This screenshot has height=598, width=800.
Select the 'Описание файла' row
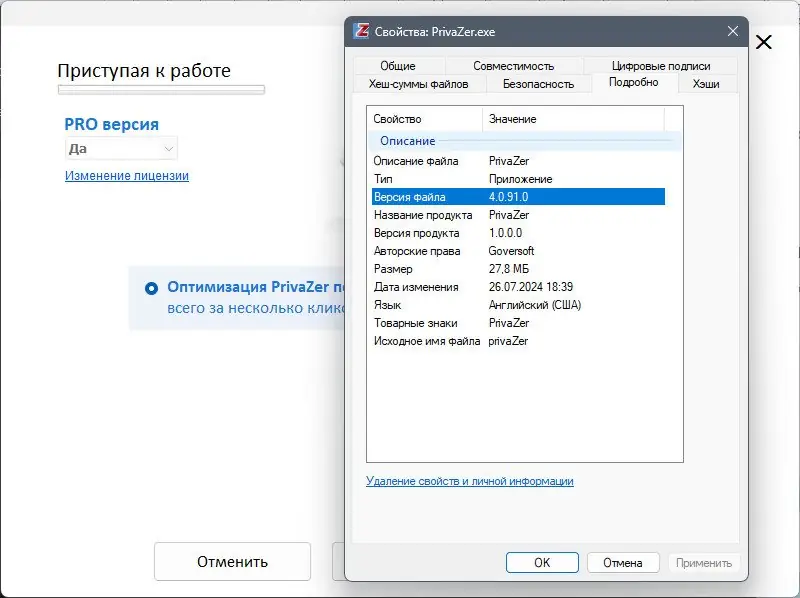pyautogui.click(x=518, y=161)
